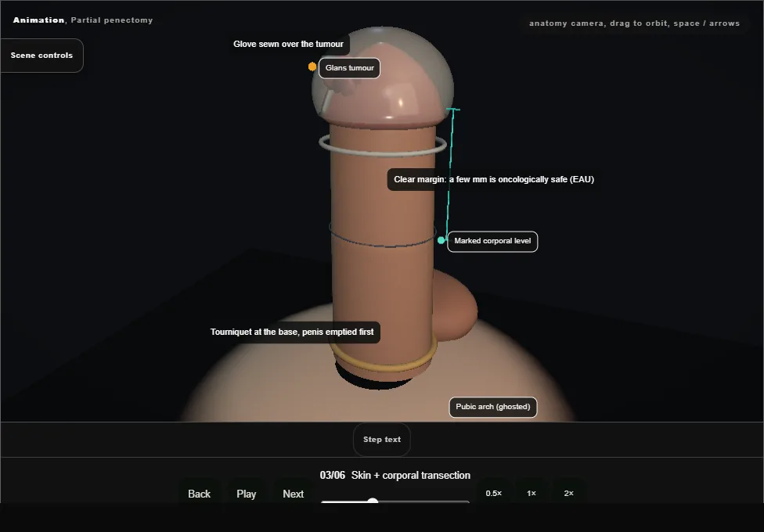Viewport: 764px width, 532px height.
Task: Click the '03/06 Skin + corporal transection' step title
Action: click(395, 476)
